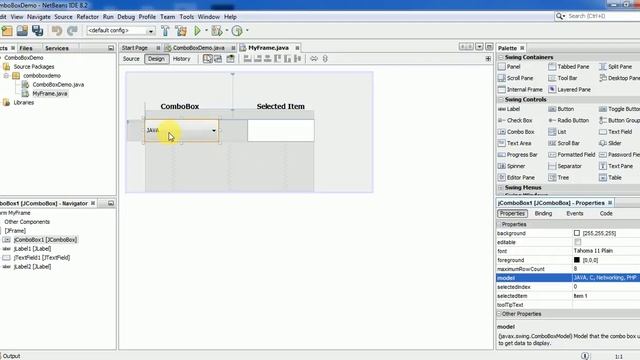Activate Connection Mode in the designer toolbar
This screenshot has height=360, width=640.
[218, 59]
